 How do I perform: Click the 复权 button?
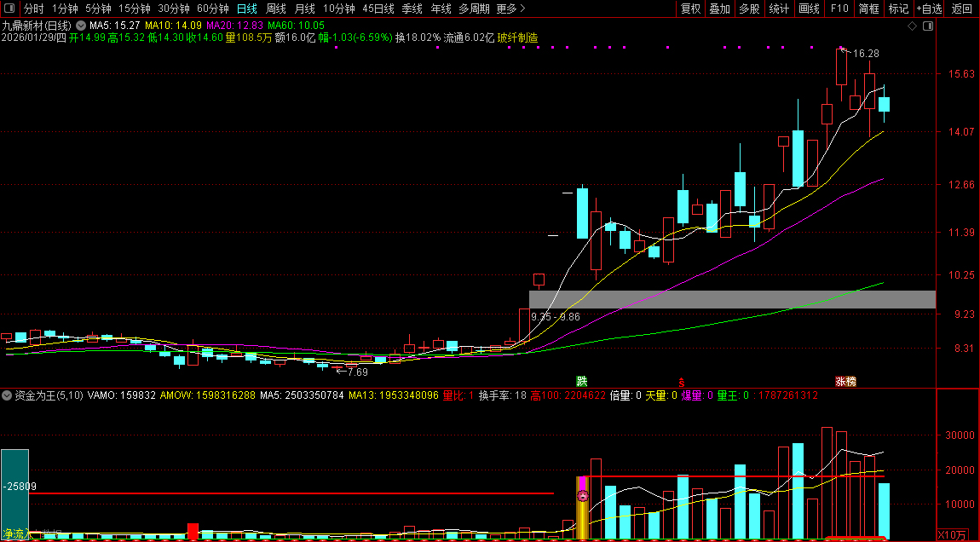[x=690, y=9]
